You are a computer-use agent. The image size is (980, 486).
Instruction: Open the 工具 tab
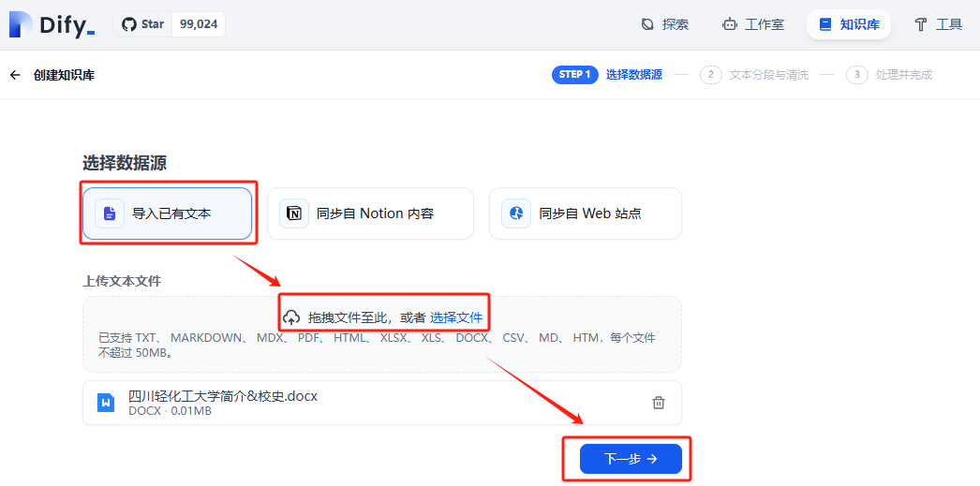coord(938,24)
